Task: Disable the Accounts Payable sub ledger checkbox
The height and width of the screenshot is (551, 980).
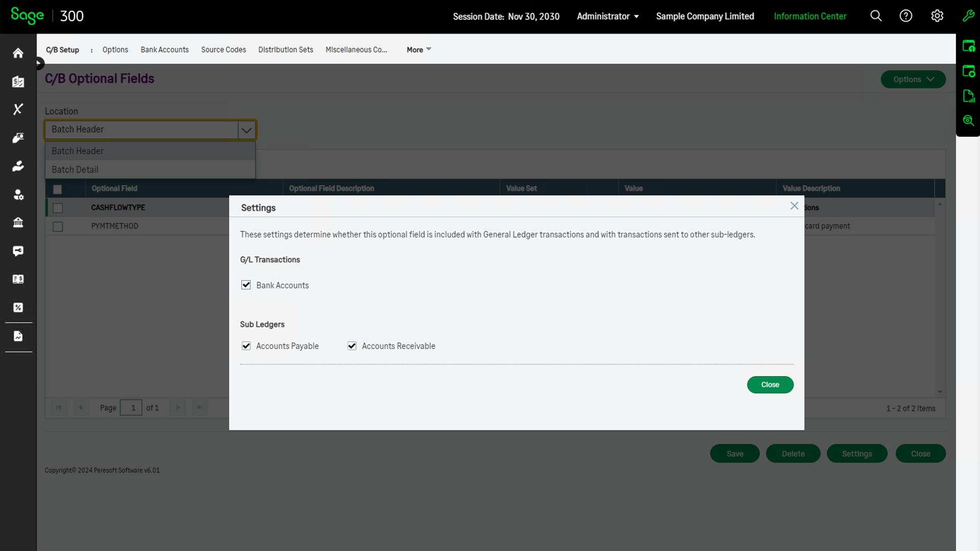Action: tap(246, 346)
